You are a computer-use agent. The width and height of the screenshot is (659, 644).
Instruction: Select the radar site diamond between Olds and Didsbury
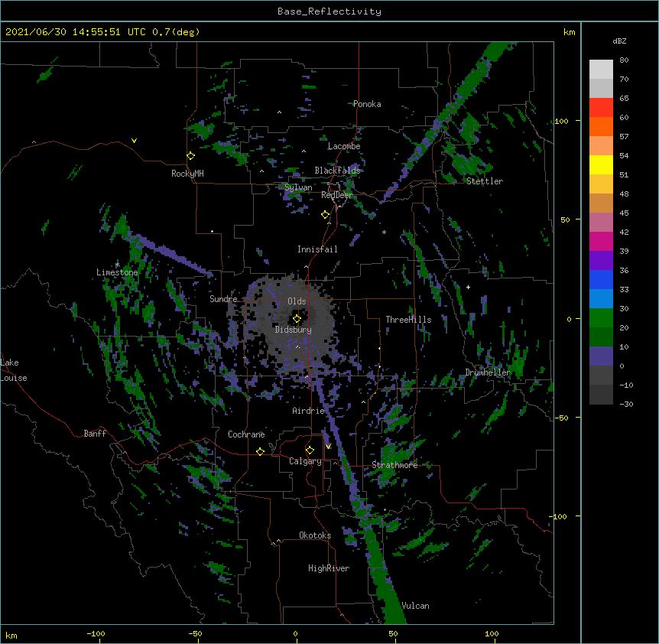coord(297,319)
